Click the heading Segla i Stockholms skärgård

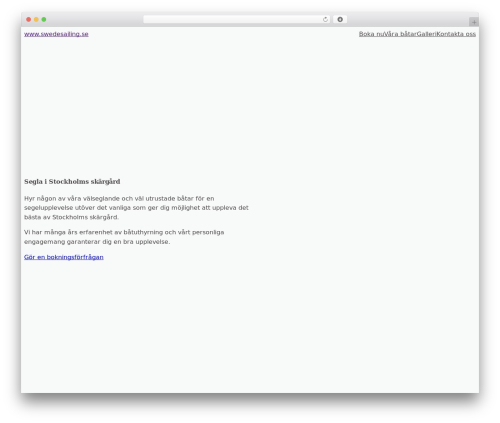(72, 182)
